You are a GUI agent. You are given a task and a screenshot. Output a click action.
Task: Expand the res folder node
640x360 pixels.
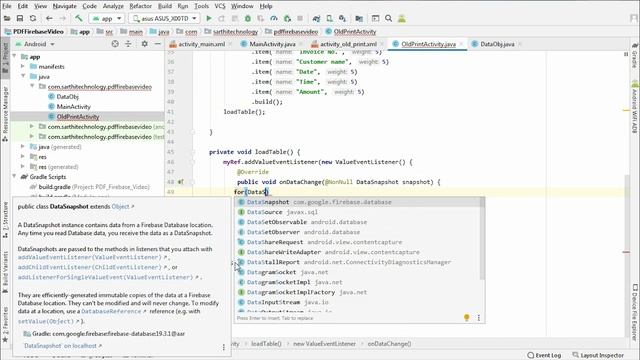tap(23, 157)
